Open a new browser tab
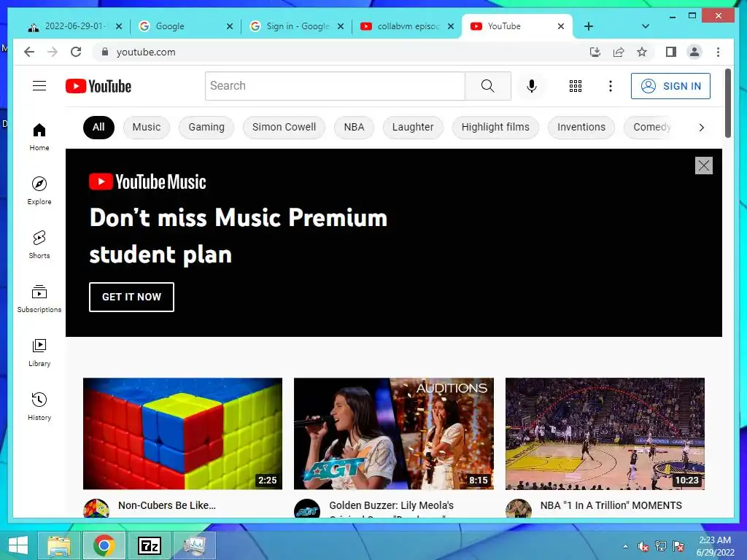Screen dimensions: 747x560 589,26
